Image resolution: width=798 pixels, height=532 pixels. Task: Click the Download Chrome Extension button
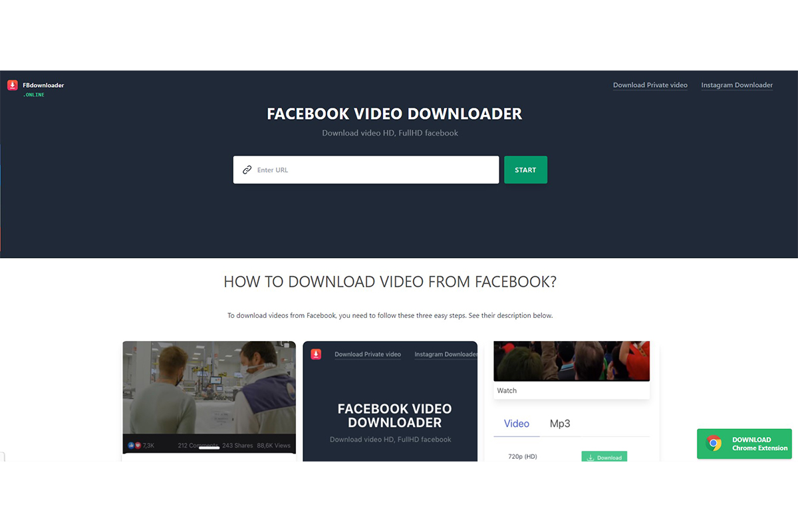(x=744, y=444)
